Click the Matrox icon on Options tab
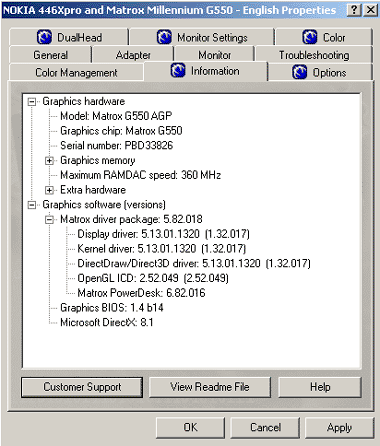The height and width of the screenshot is (446, 380). pos(300,72)
